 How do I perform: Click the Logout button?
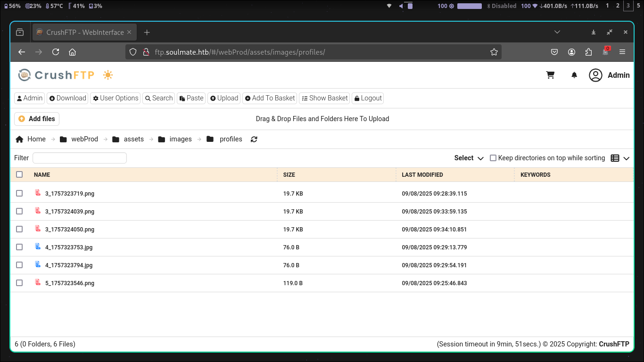click(x=367, y=98)
